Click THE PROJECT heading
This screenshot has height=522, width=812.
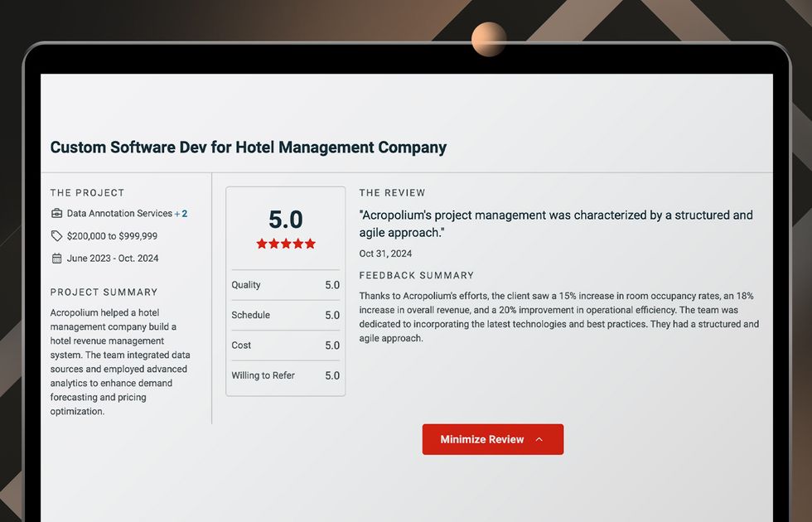(x=87, y=192)
